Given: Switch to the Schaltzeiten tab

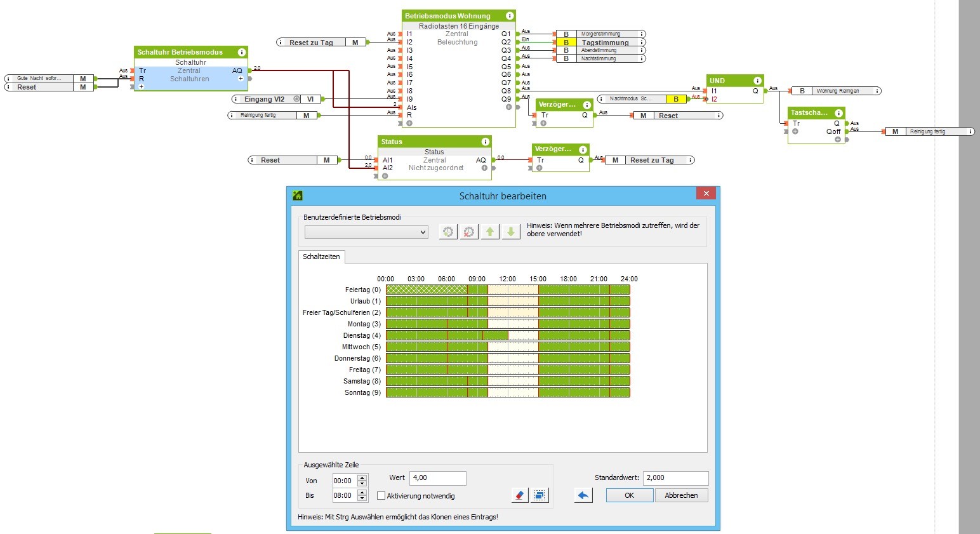Looking at the screenshot, I should 321,257.
